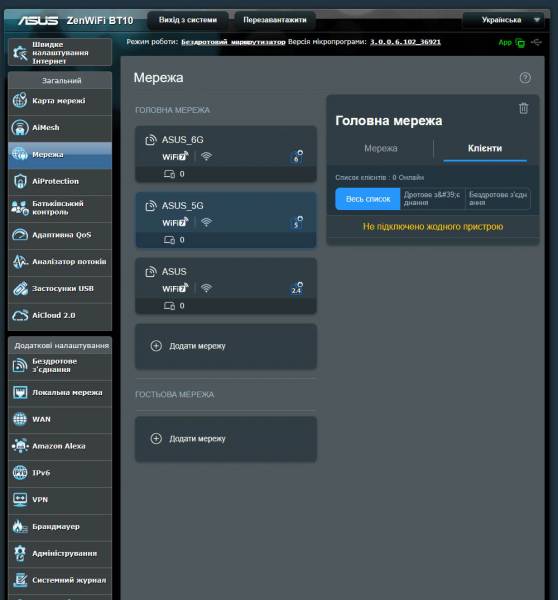Click the 6 GHz band badge on ASUS_6G
Viewport: 558px width, 600px height.
(297, 157)
